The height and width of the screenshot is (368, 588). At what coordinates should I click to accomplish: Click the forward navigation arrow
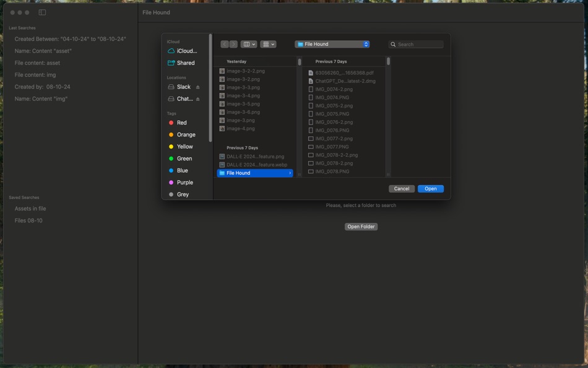click(x=233, y=44)
